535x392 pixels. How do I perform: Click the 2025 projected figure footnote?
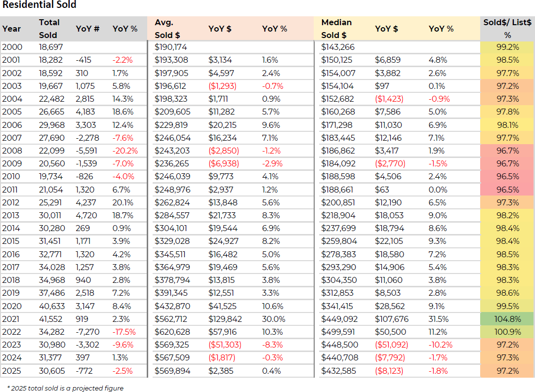pyautogui.click(x=65, y=388)
